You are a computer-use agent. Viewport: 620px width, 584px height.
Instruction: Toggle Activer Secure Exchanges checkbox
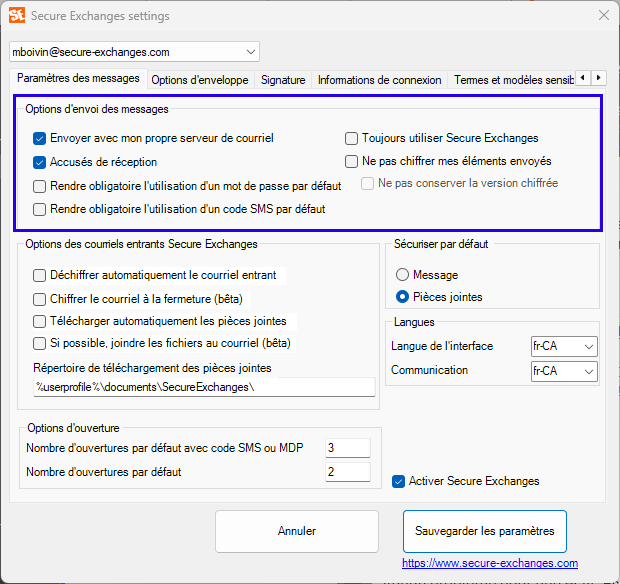point(398,482)
